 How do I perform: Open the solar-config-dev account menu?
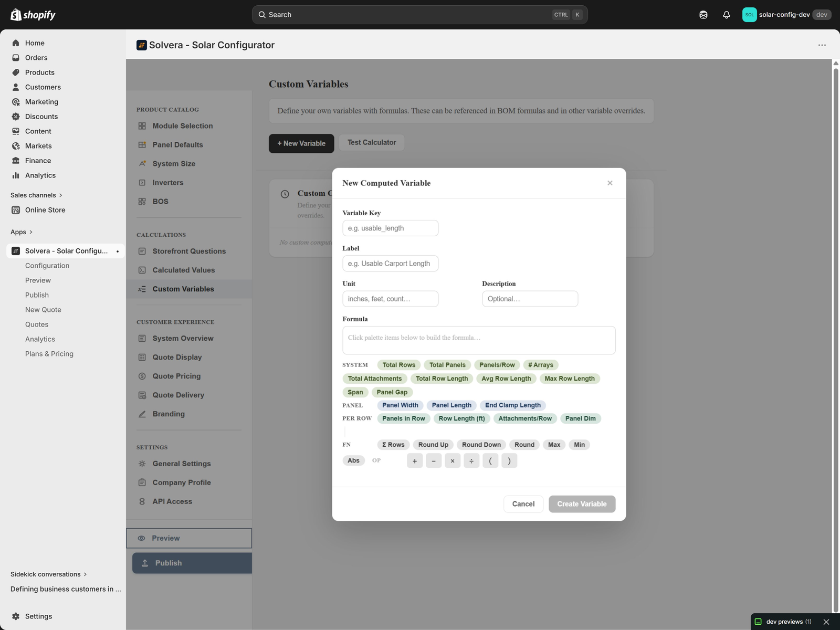pos(786,15)
